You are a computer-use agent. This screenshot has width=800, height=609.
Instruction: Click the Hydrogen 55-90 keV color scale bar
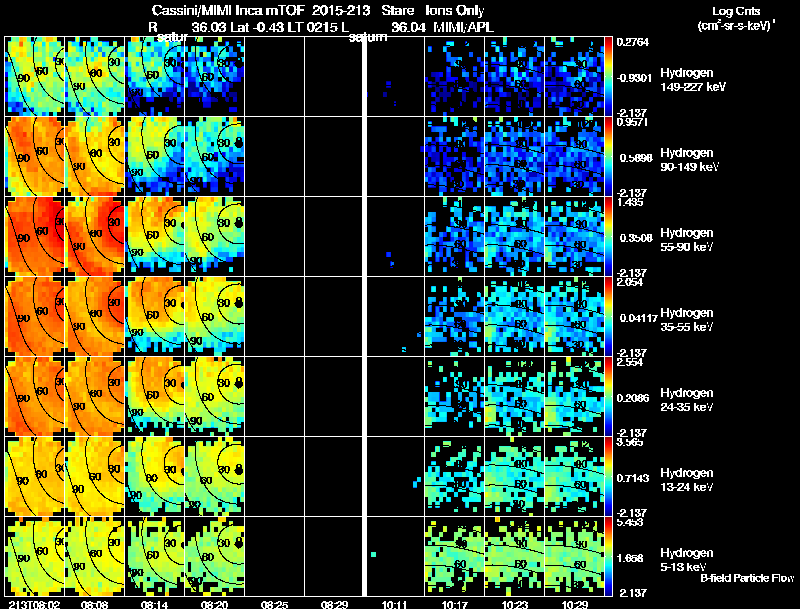[608, 237]
